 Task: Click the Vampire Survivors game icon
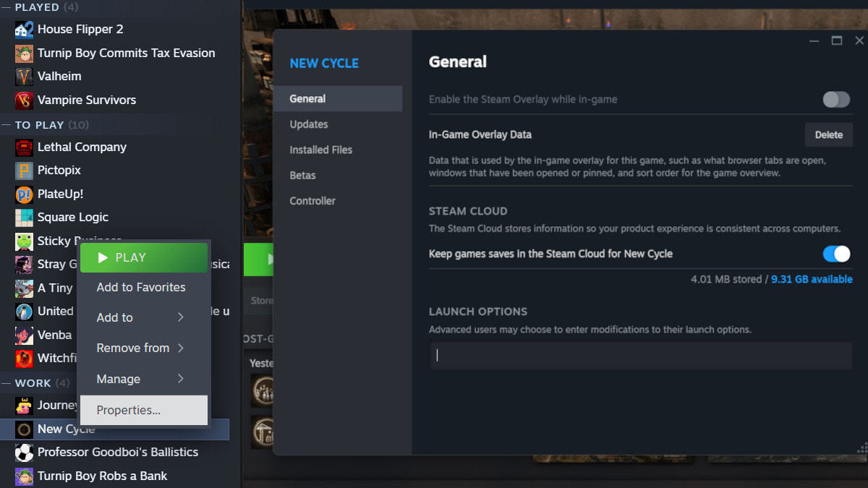pos(25,100)
